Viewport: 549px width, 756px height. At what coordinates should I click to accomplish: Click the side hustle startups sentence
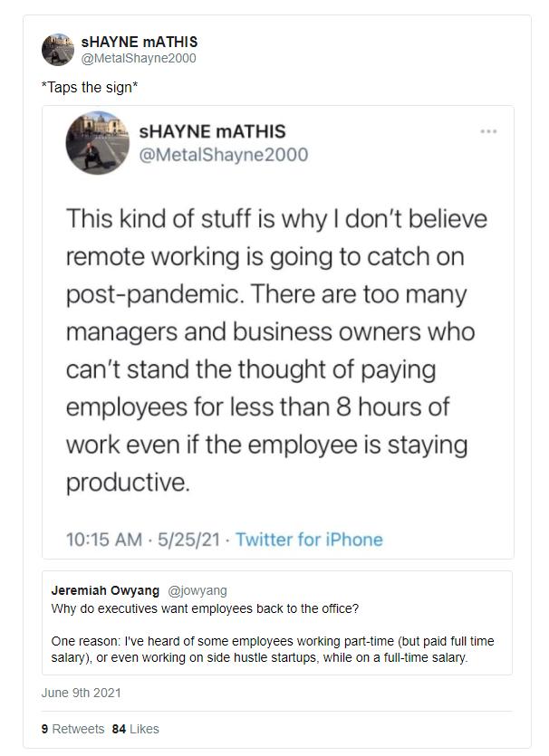pyautogui.click(x=272, y=649)
